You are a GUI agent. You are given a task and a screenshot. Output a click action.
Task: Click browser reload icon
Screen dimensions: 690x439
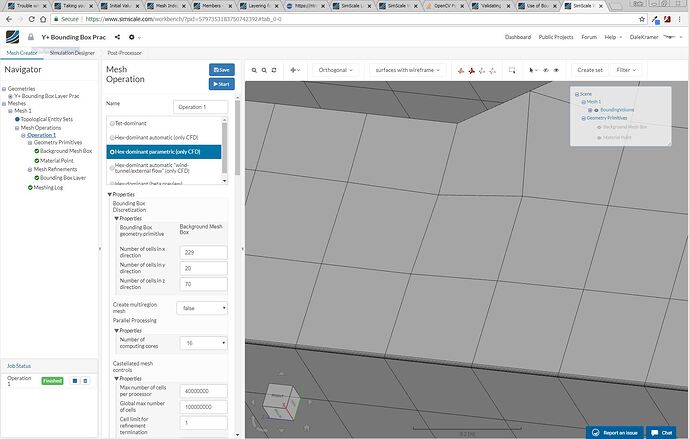31,19
